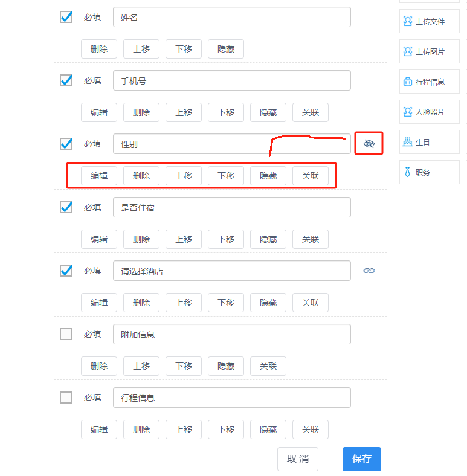Delete the 行程信息 field row
This screenshot has height=476, width=467.
tap(141, 429)
